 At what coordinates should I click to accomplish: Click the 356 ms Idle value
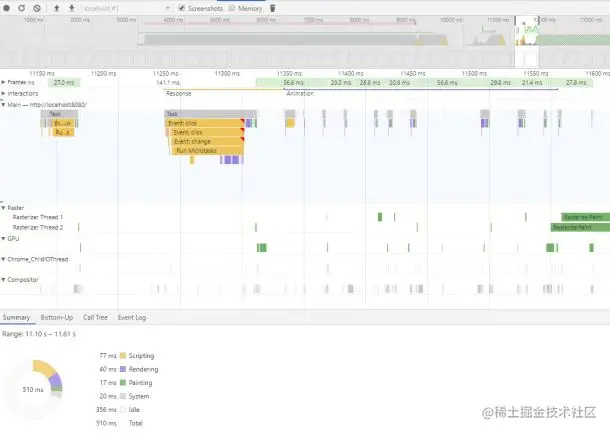(106, 410)
